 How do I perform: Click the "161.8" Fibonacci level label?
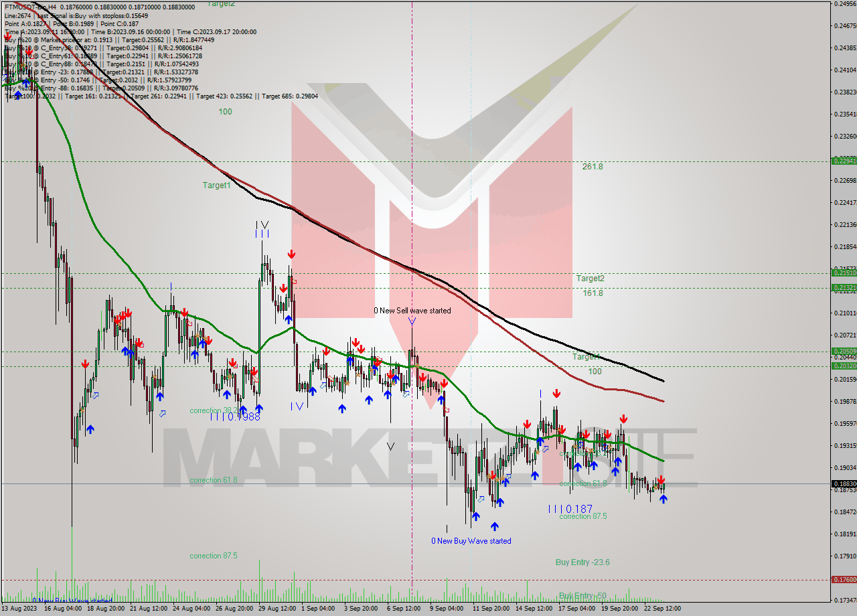[593, 293]
